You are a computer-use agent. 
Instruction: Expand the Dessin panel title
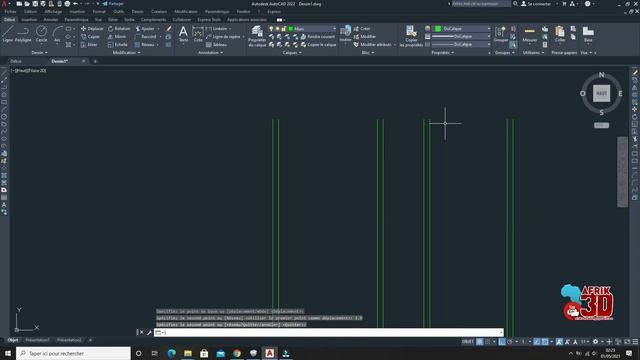click(39, 53)
